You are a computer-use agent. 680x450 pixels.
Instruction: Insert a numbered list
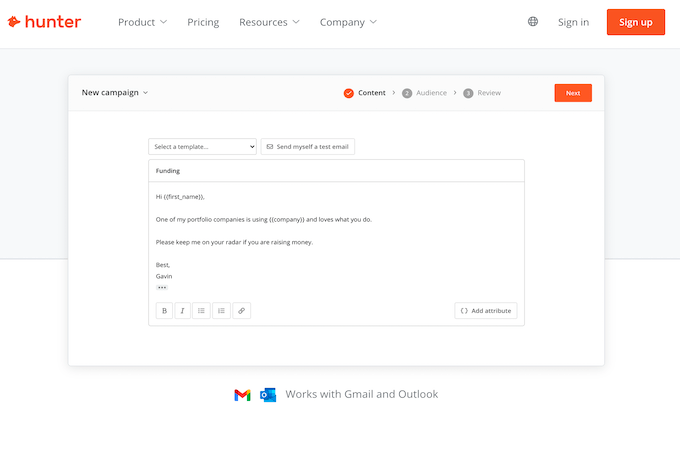click(x=221, y=311)
